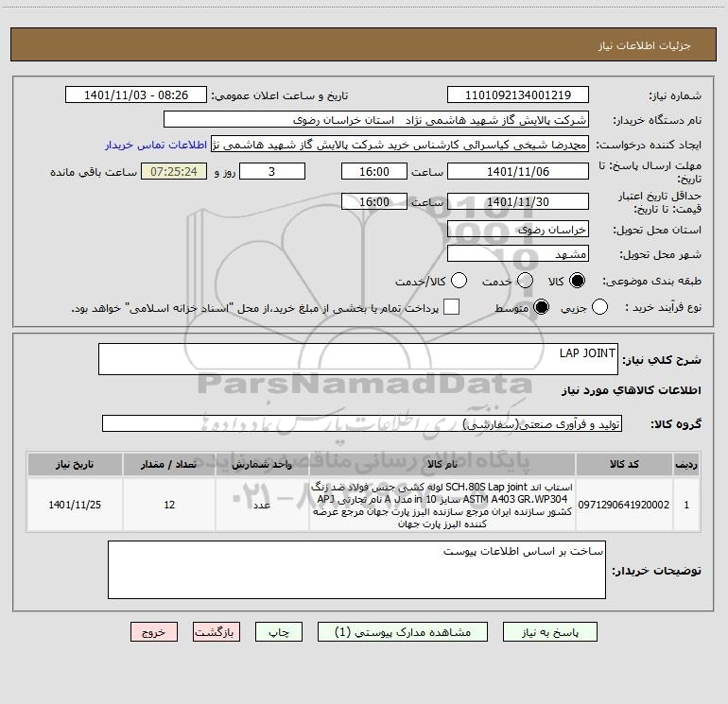Viewport: 728px width, 704px height.
Task: Select the کالا/خدمت radio button
Action: click(459, 281)
